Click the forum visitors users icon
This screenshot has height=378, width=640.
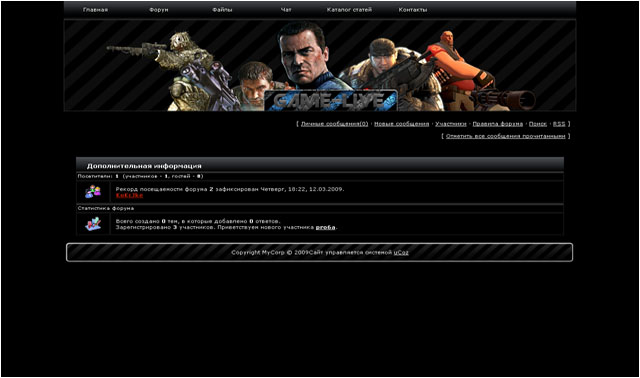click(x=93, y=191)
